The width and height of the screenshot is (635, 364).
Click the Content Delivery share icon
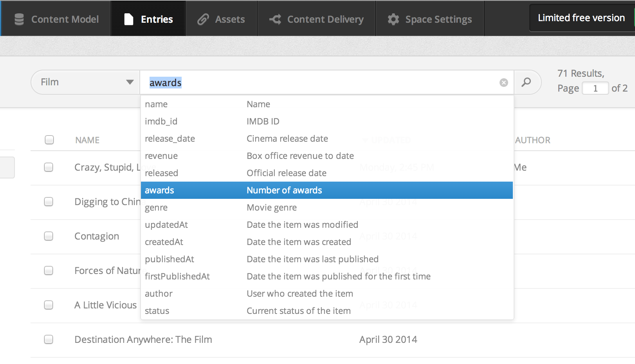click(x=275, y=19)
